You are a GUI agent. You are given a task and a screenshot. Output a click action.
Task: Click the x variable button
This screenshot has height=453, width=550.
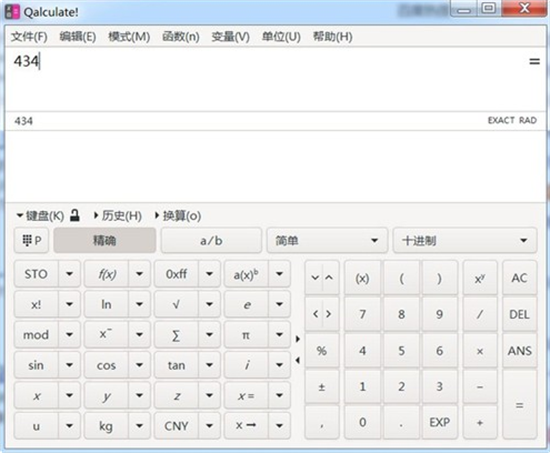point(36,396)
